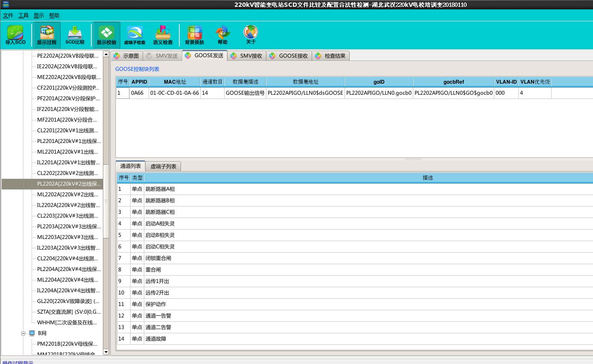Viewport: 593px width, 364px height.
Task: Open the SCD比较 compare tool
Action: point(75,35)
